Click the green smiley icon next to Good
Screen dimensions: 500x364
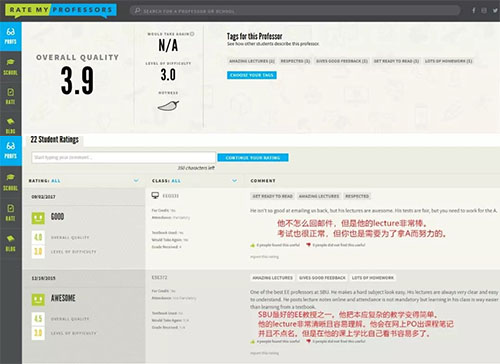pyautogui.click(x=38, y=218)
